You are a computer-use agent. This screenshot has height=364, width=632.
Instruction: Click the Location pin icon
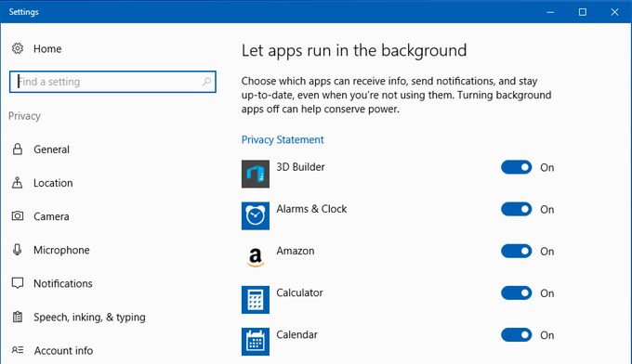[18, 182]
